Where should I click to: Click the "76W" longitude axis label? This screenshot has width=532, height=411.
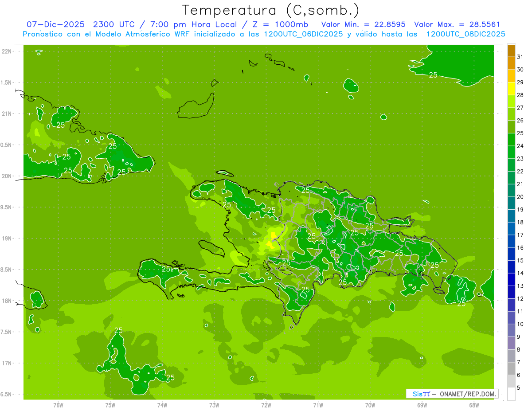click(58, 405)
